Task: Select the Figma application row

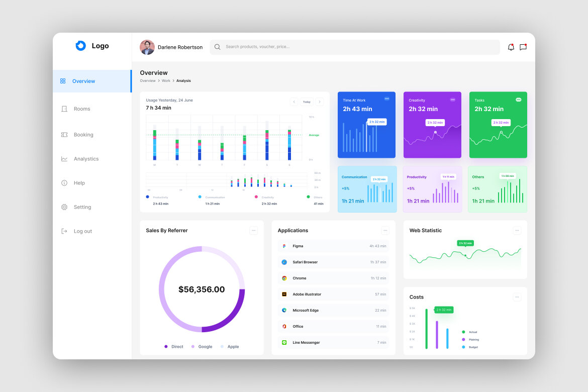Action: [333, 246]
